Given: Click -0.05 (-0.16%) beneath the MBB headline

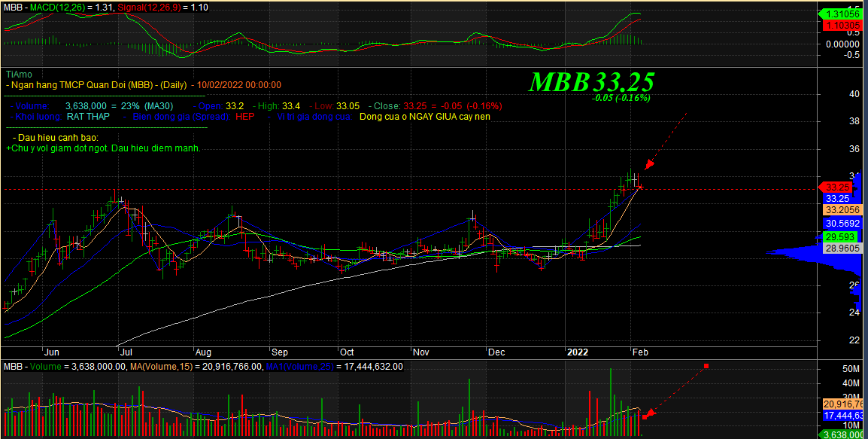Looking at the screenshot, I should (621, 98).
